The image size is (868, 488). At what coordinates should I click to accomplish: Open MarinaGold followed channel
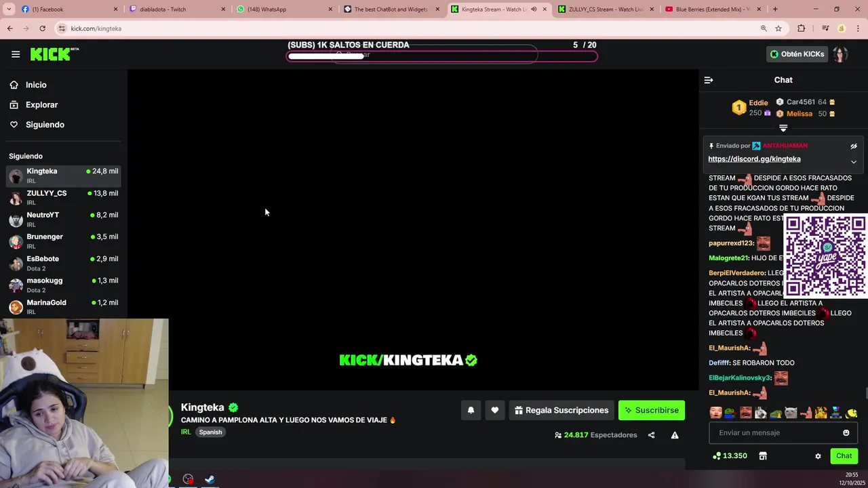coord(64,306)
